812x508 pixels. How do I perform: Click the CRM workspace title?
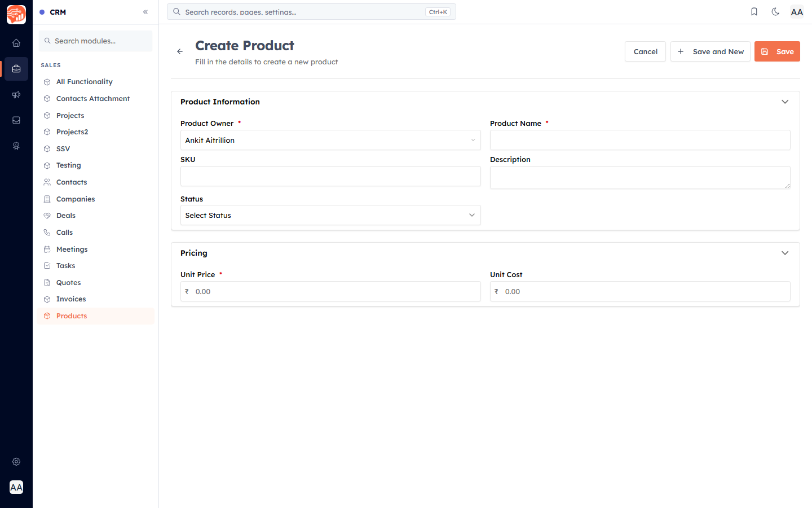coord(58,12)
